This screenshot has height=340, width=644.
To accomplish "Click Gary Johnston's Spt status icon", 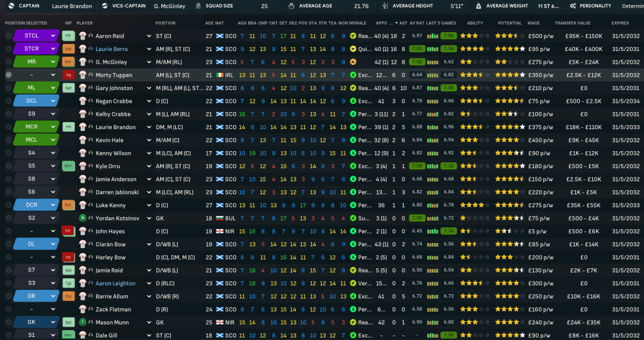I will 68,88.
